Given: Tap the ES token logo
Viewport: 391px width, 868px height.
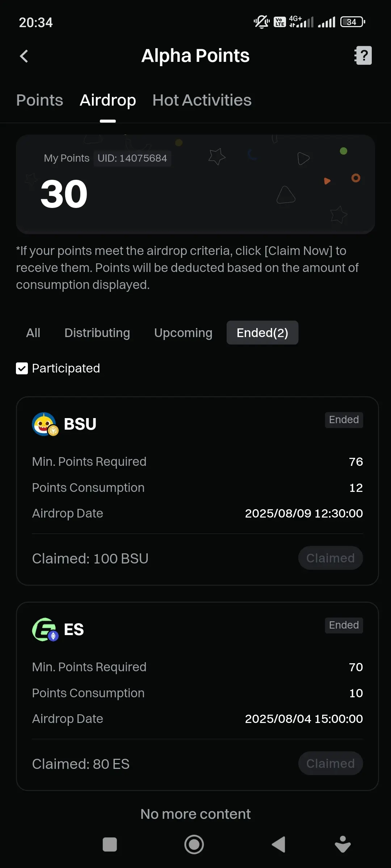Looking at the screenshot, I should 45,630.
